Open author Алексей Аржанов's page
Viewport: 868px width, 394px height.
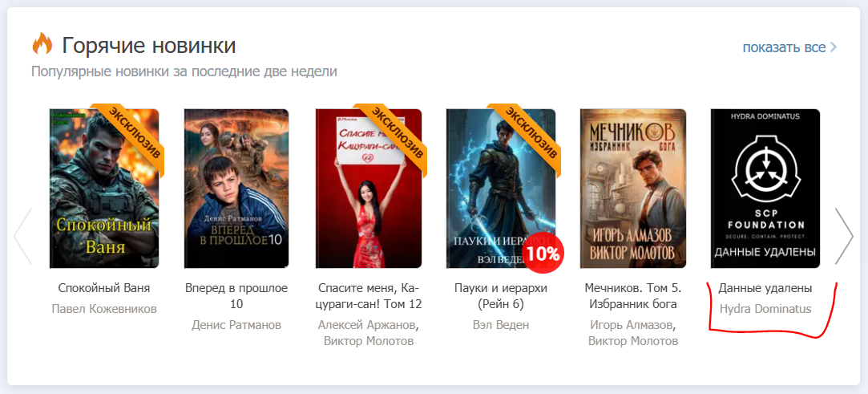point(368,325)
